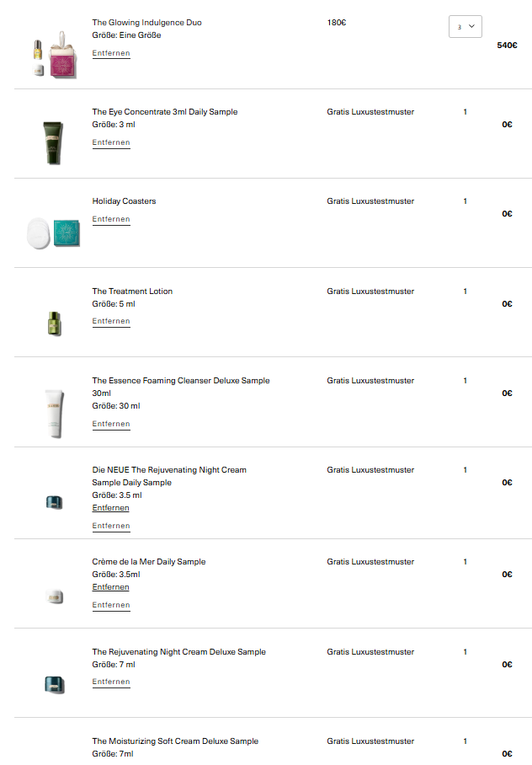Select the Treatment Lotion bottle thumbnail
Image resolution: width=532 pixels, height=765 pixels.
[55, 323]
